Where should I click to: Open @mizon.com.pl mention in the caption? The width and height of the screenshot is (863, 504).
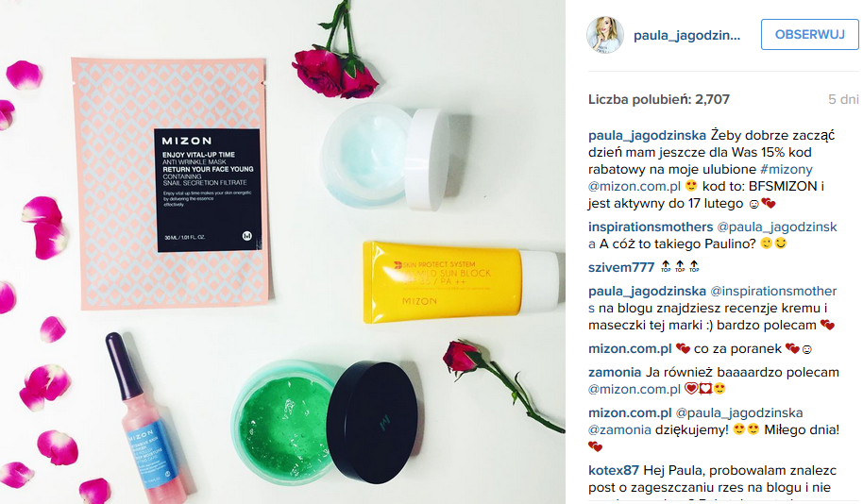coord(635,186)
